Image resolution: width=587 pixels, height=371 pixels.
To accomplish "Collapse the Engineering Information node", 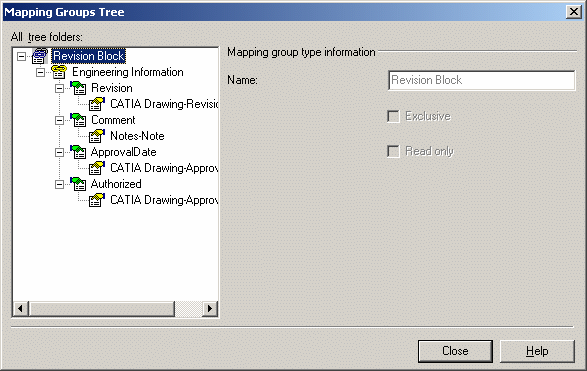I will coord(40,72).
